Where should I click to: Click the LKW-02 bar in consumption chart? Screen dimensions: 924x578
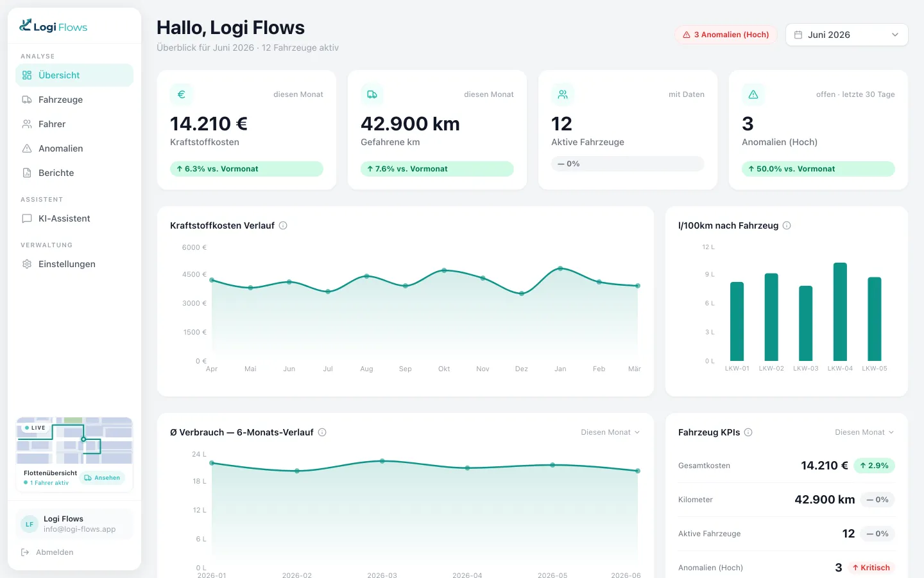[771, 317]
